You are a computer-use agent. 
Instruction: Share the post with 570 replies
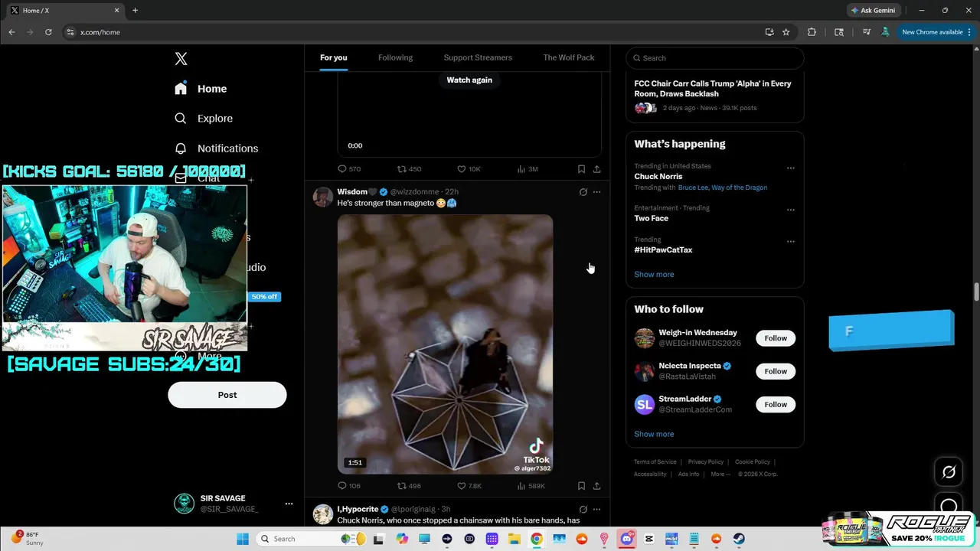(x=597, y=169)
